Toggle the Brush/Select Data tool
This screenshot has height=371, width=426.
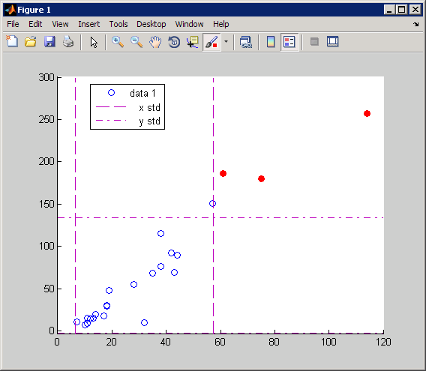(212, 42)
